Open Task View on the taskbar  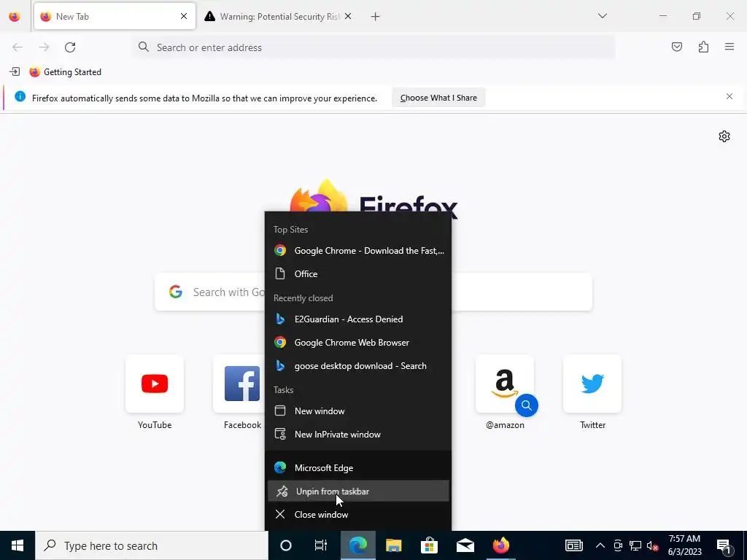click(x=321, y=545)
